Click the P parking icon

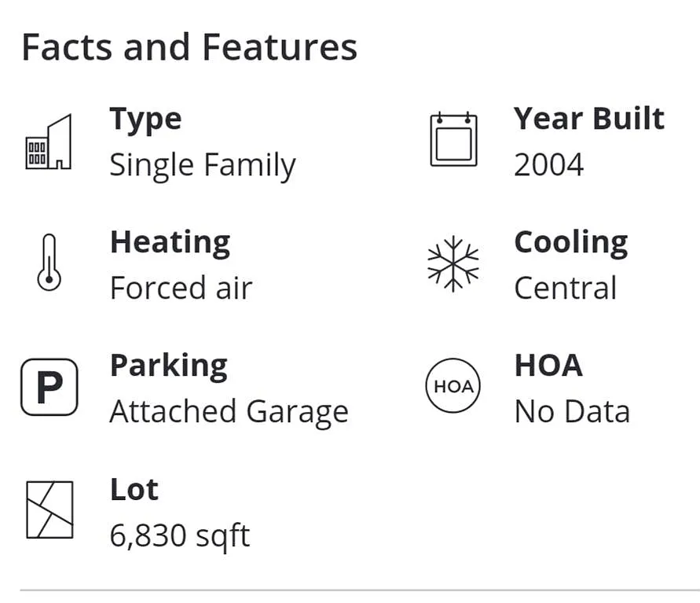49,387
